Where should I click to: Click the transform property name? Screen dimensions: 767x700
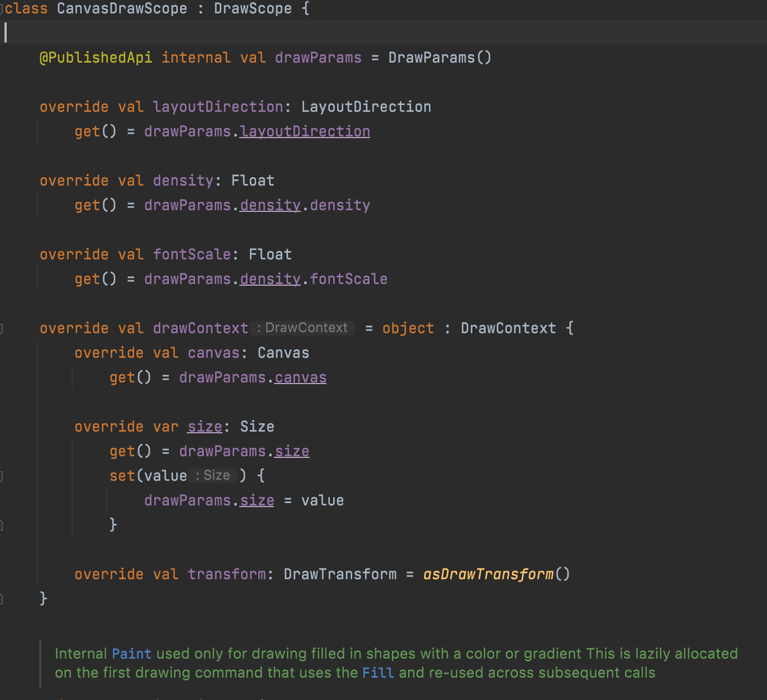226,574
